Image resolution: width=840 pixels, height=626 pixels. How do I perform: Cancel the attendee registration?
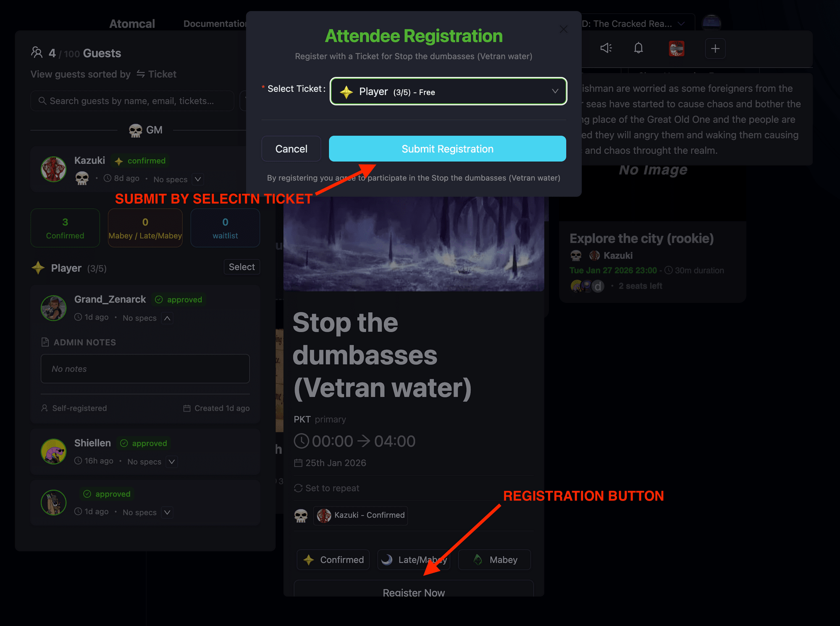tap(291, 149)
